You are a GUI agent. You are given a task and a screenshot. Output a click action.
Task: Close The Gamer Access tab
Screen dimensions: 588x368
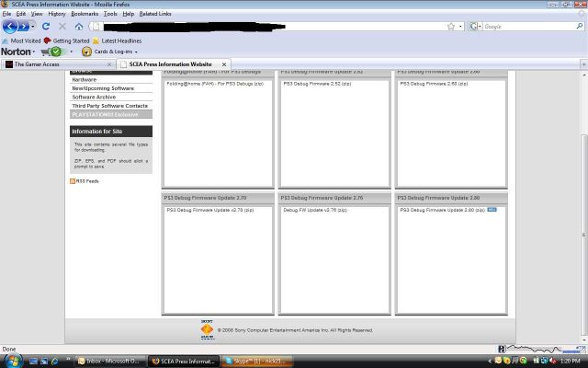click(109, 64)
